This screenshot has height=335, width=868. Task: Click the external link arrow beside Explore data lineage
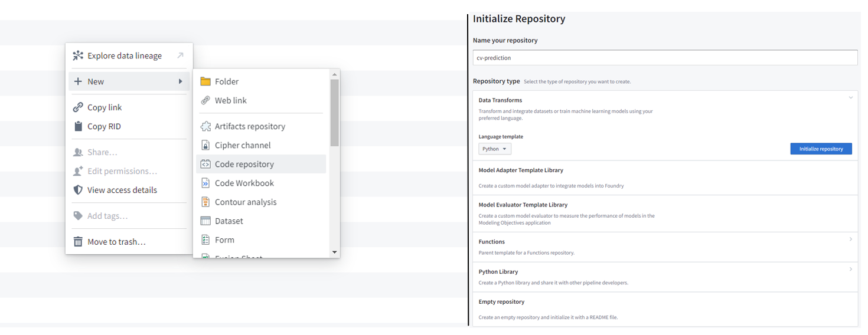pyautogui.click(x=181, y=55)
